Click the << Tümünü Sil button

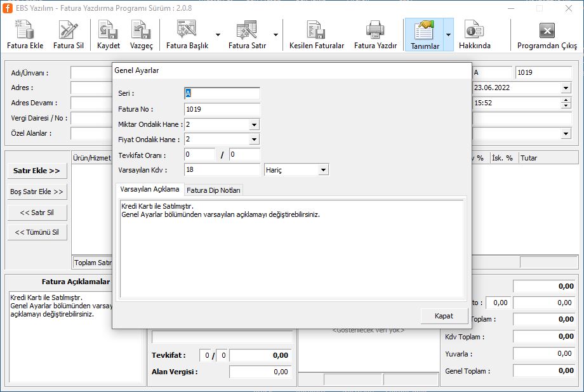[37, 232]
